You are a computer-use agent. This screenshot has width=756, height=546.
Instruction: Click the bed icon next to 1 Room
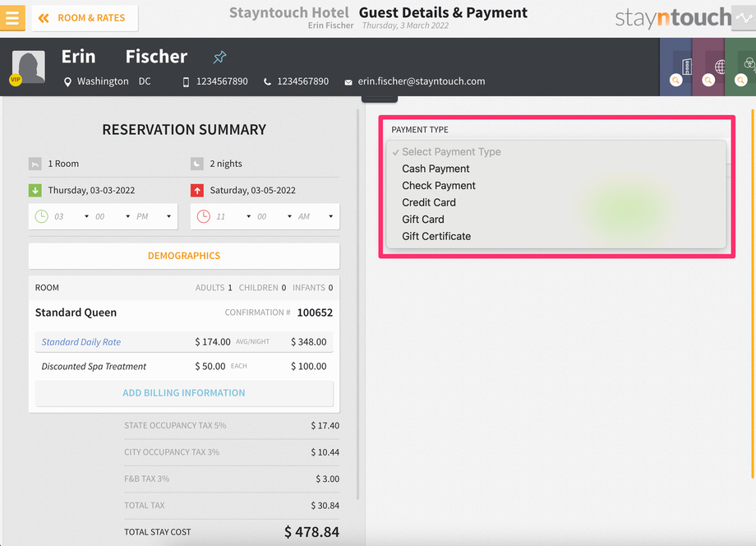tap(35, 164)
